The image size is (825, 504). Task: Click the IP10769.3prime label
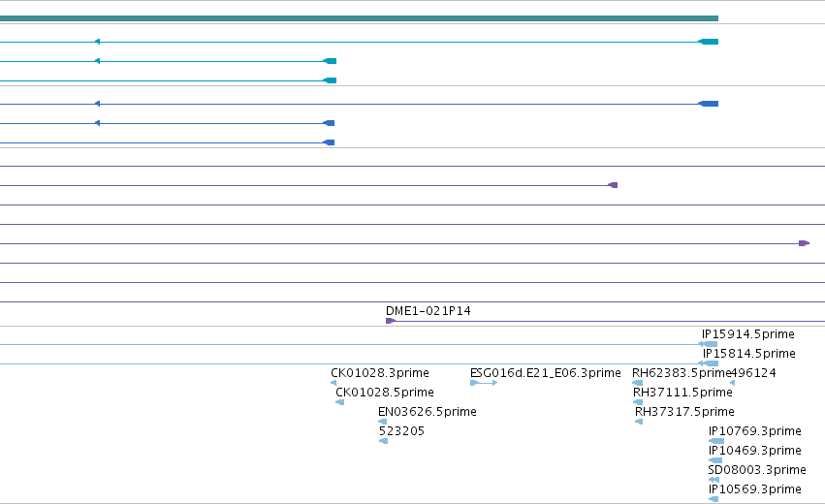[755, 431]
